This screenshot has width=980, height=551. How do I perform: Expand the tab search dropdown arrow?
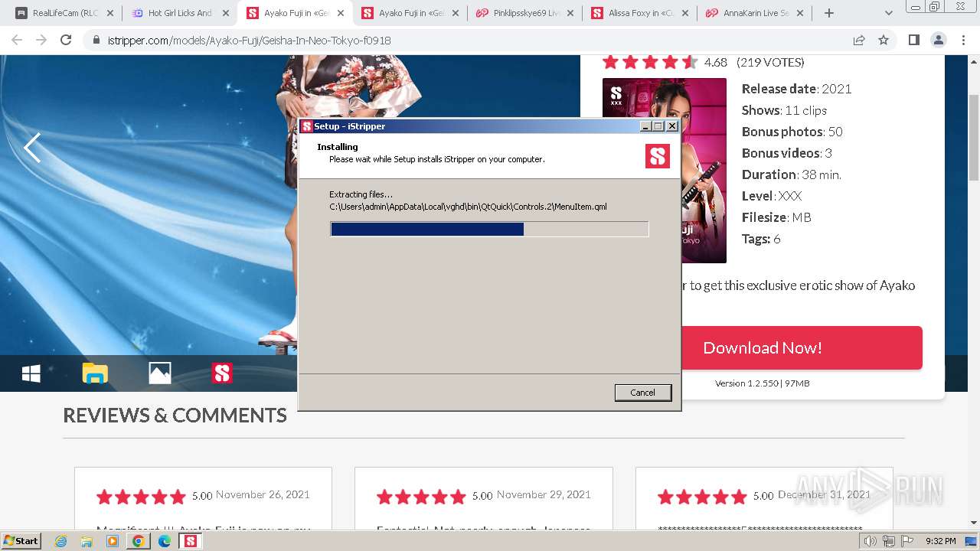point(889,13)
